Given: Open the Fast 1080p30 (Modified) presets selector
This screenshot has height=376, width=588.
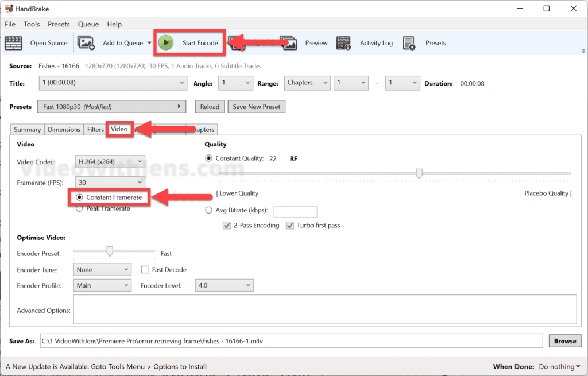Looking at the screenshot, I should point(112,106).
